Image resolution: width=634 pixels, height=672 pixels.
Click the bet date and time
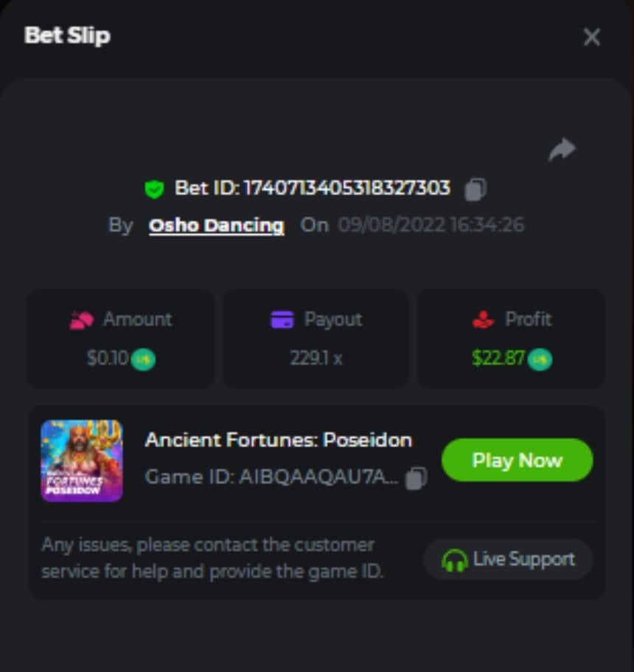431,225
